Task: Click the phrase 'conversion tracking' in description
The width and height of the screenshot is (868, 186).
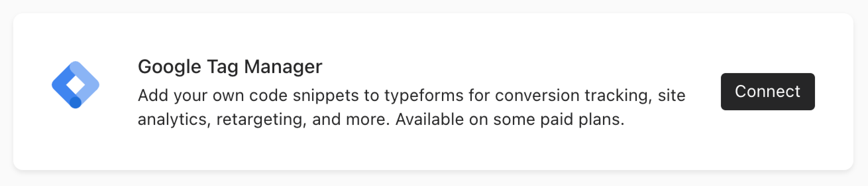Action: 572,96
